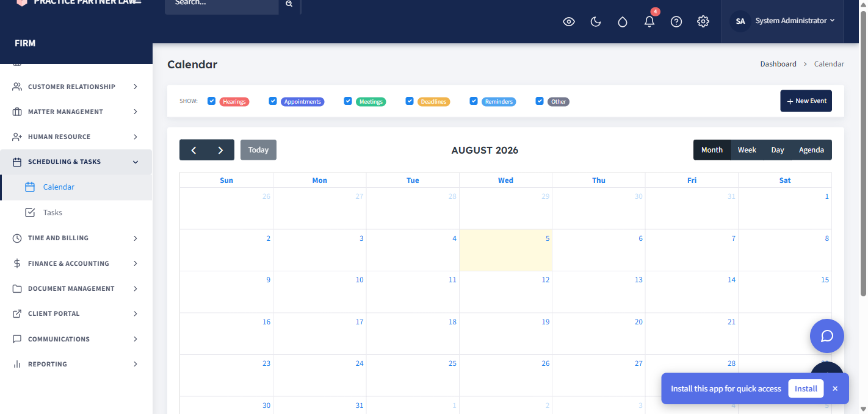The width and height of the screenshot is (868, 414).
Task: Click the orange Deadlines tag
Action: point(433,102)
